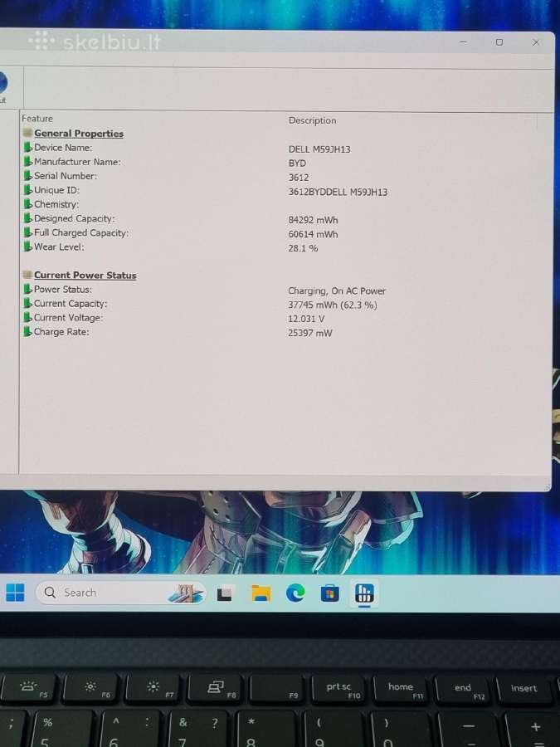Select the Wear Level label
Viewport: 560px width, 747px height.
tap(59, 247)
